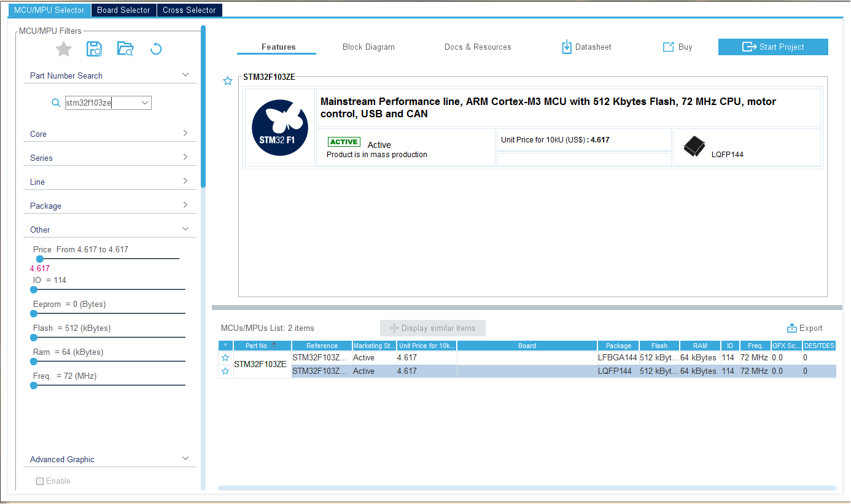The width and height of the screenshot is (851, 504).
Task: Expand the Core filter section
Action: [185, 133]
